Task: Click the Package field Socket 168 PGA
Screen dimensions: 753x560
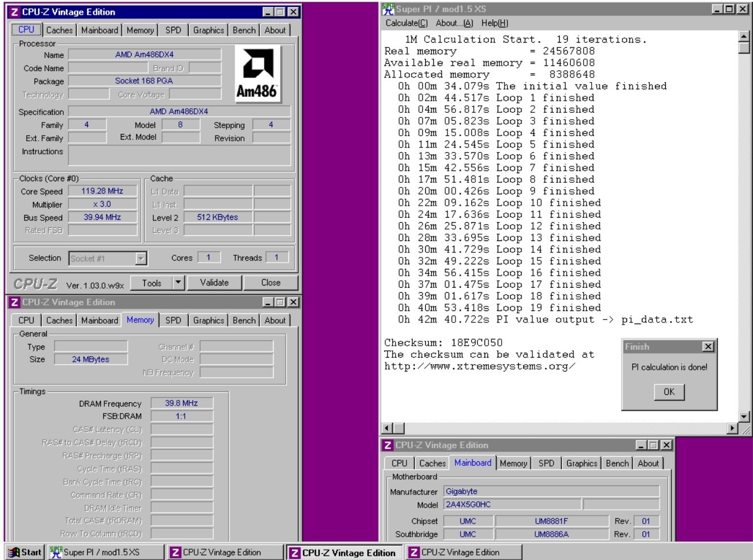Action: [x=145, y=81]
